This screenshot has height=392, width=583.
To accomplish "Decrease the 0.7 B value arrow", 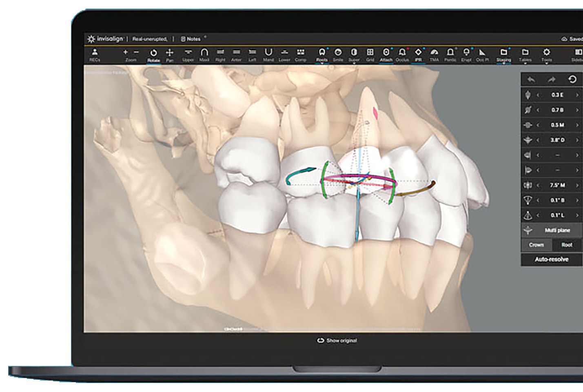I will [x=538, y=110].
